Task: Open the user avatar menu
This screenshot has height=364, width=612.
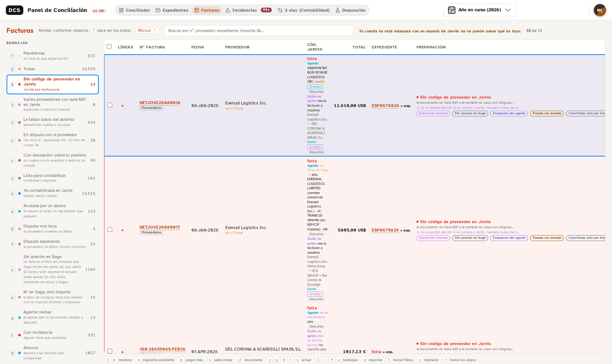Action: (x=600, y=10)
